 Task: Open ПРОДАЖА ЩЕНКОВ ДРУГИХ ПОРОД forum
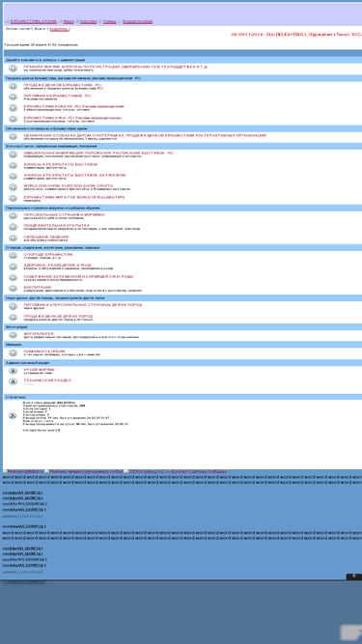click(58, 316)
